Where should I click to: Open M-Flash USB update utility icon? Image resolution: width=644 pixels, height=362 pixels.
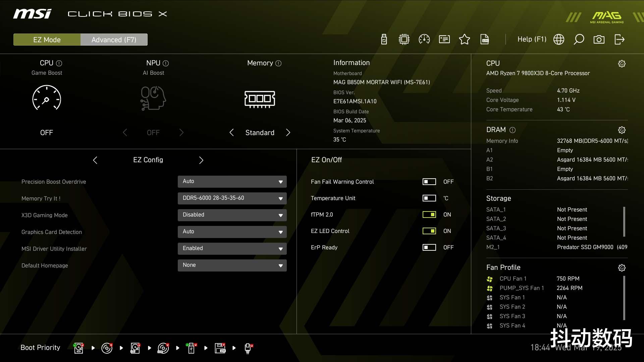click(x=384, y=39)
